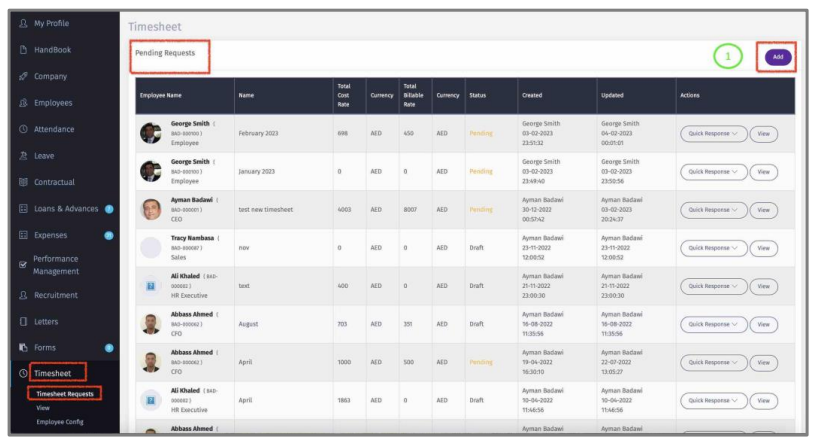The image size is (815, 438).
Task: Open Quick Response dropdown for February 2023
Action: 712,133
